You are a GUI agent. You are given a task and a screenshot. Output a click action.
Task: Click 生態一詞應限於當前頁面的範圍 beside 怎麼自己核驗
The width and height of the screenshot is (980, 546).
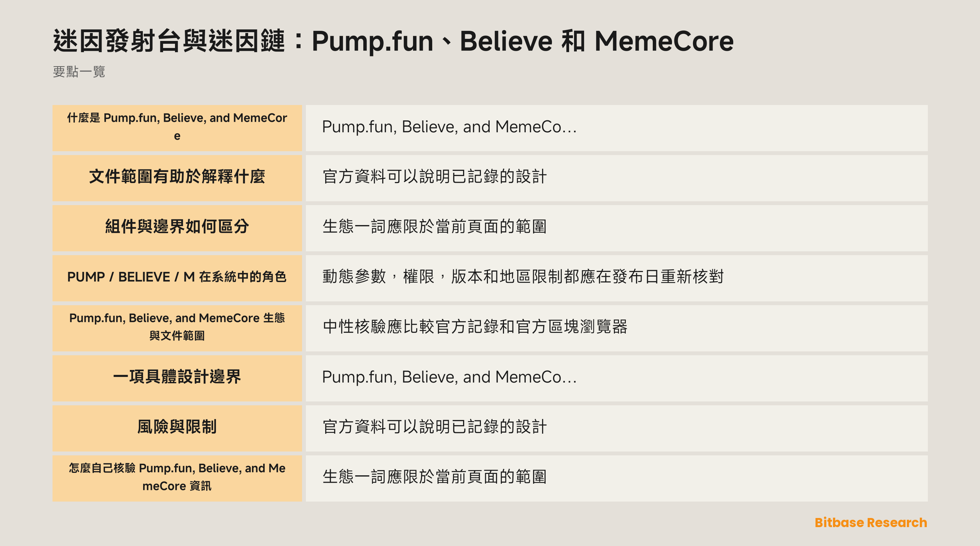pyautogui.click(x=434, y=477)
